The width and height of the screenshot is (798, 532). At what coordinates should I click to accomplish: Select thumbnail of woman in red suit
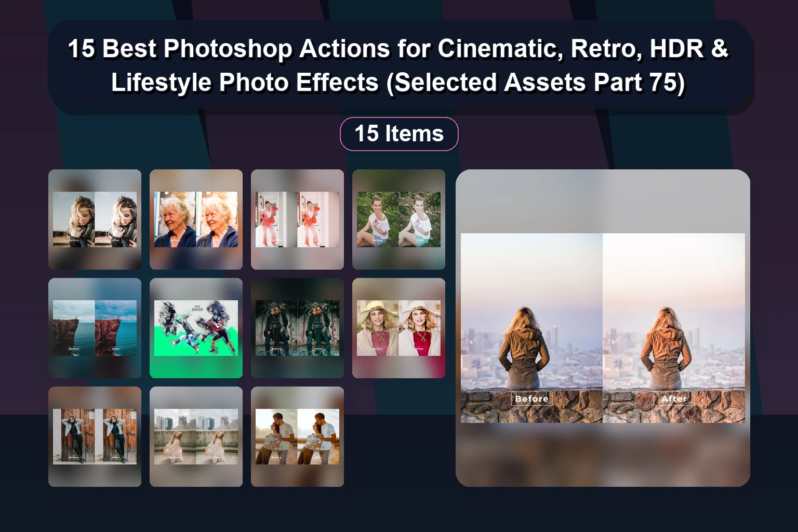coord(297,219)
